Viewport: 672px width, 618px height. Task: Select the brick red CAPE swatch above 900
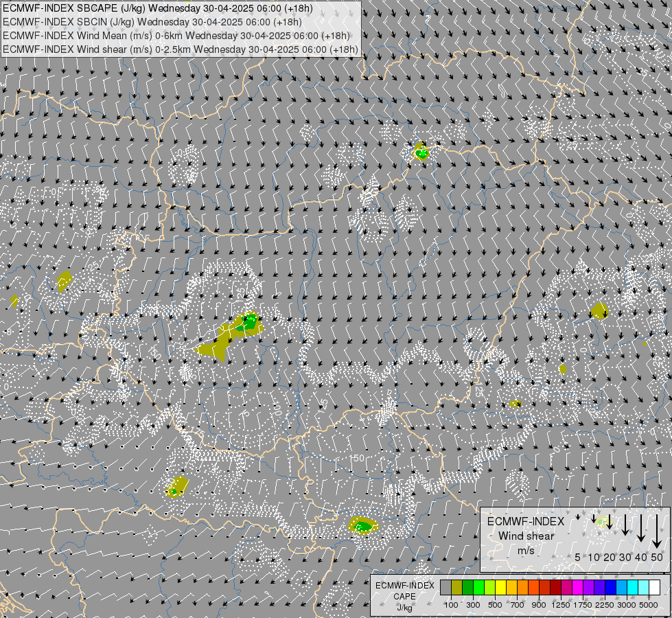[545, 588]
